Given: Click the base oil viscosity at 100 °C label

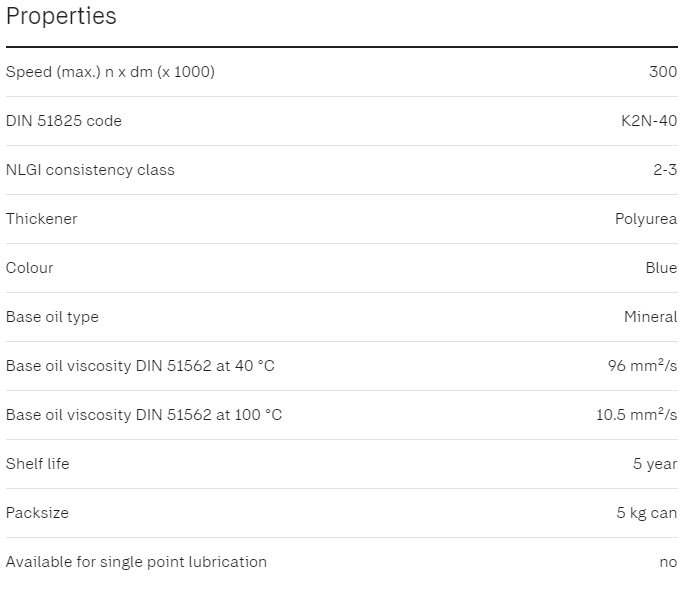Looking at the screenshot, I should 144,415.
